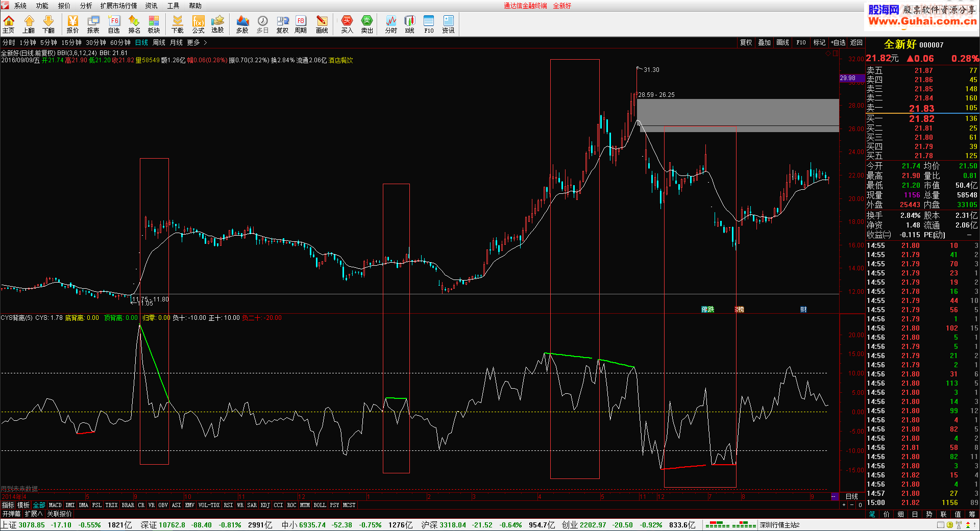980x531 pixels.
Task: Switch to 分时 intraday toolbar icon
Action: point(391,24)
